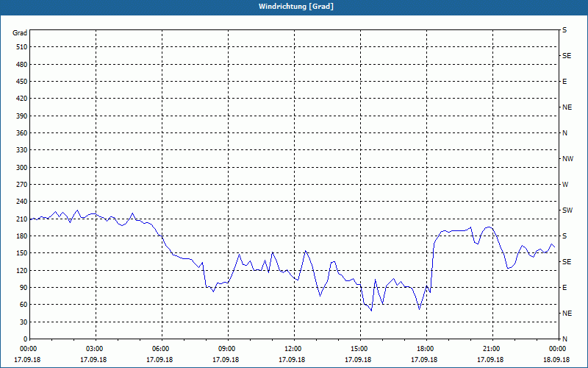Select the 270 y-axis value
Screen dimensions: 588x368
(x=21, y=185)
